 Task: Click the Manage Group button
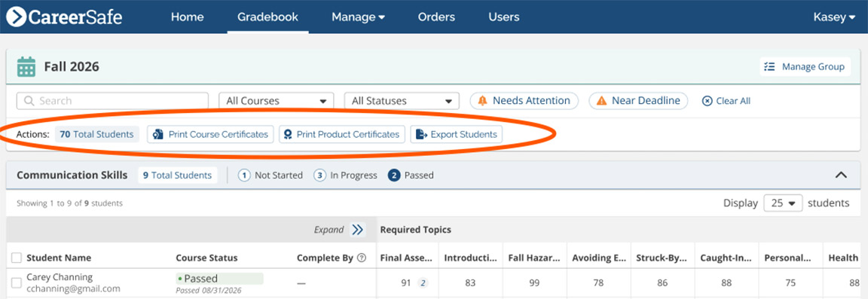(x=805, y=66)
